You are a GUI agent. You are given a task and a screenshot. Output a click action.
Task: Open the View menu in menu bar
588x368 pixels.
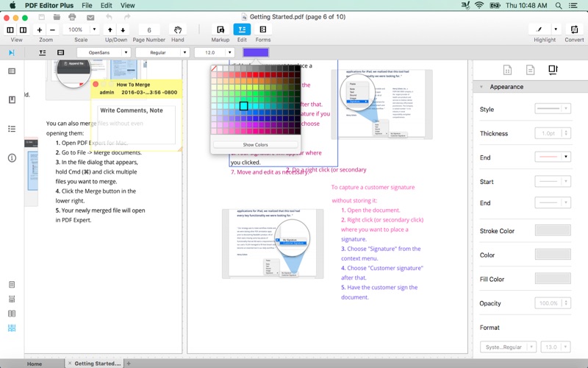point(127,5)
